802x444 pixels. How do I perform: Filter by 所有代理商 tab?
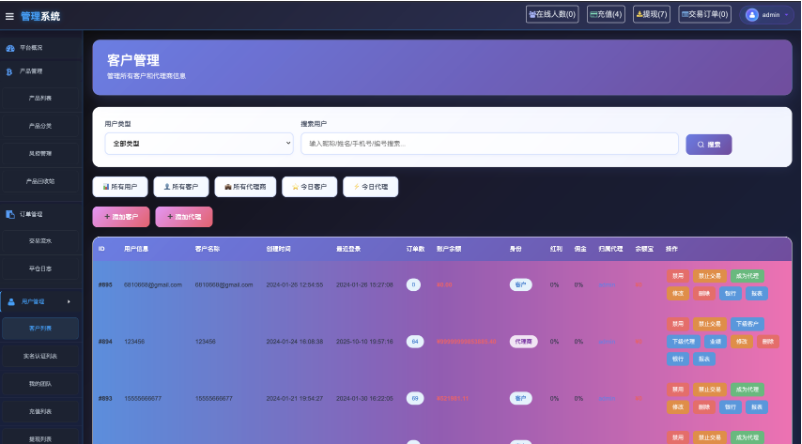[x=245, y=187]
